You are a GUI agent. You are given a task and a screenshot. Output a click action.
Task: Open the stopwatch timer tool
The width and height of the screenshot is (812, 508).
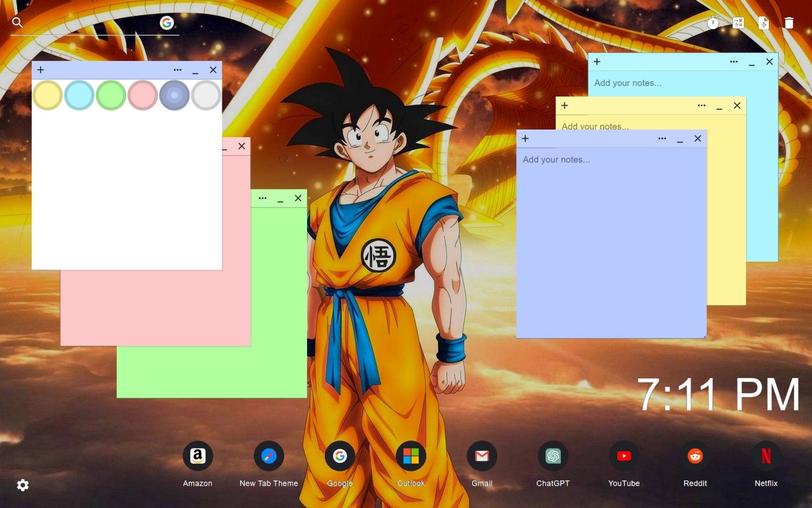(x=713, y=23)
